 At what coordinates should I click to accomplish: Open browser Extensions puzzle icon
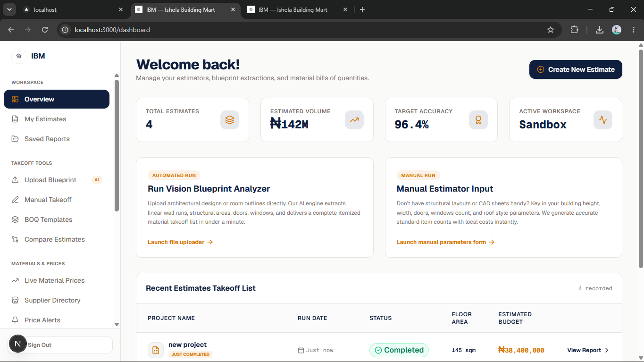[x=574, y=30]
